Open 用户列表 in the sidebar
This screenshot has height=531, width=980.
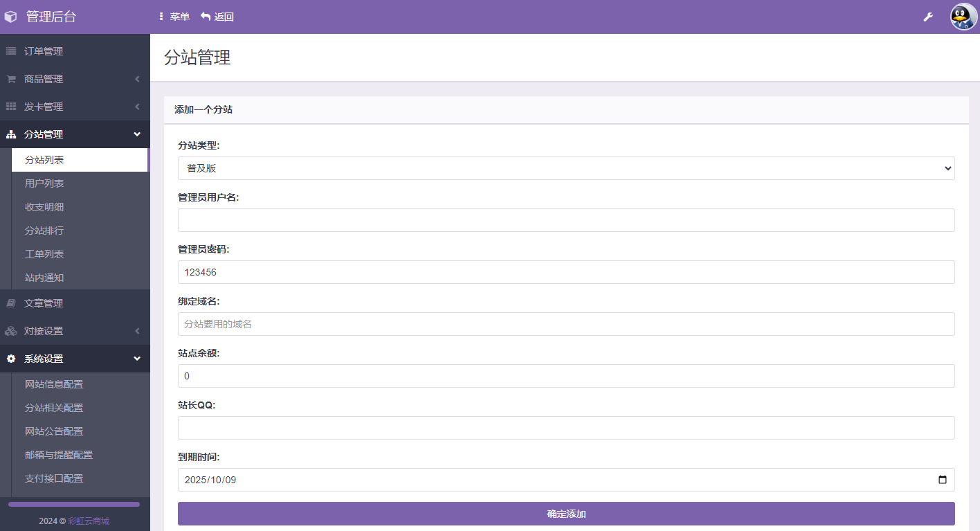point(44,183)
